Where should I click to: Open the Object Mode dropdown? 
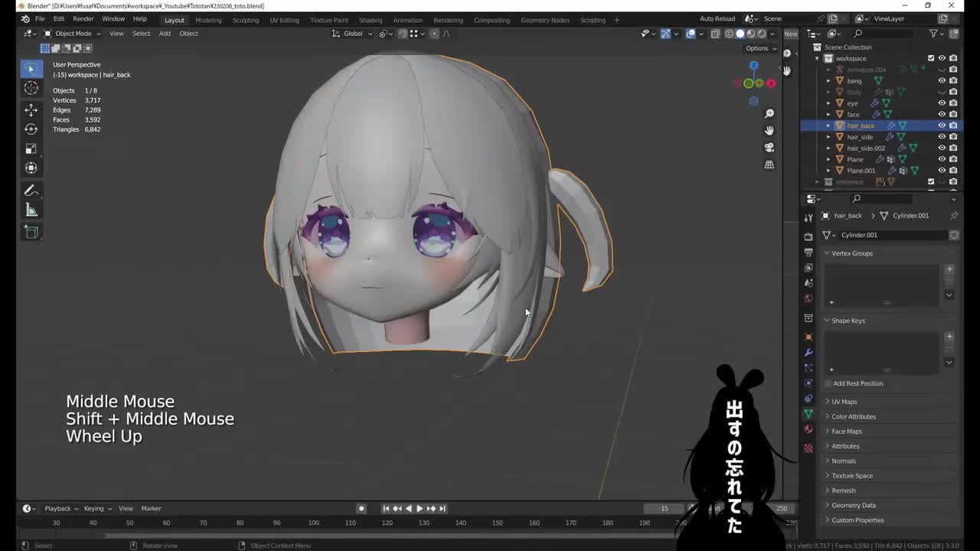(x=72, y=34)
